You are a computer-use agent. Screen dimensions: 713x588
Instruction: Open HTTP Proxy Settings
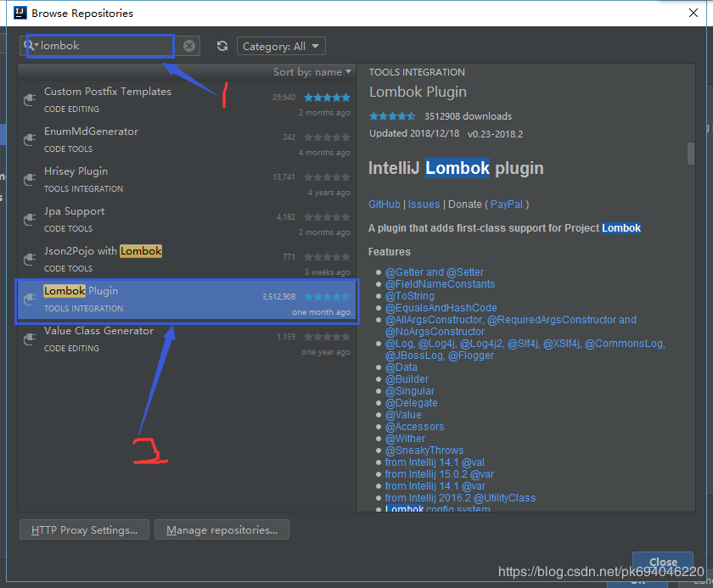pos(83,529)
